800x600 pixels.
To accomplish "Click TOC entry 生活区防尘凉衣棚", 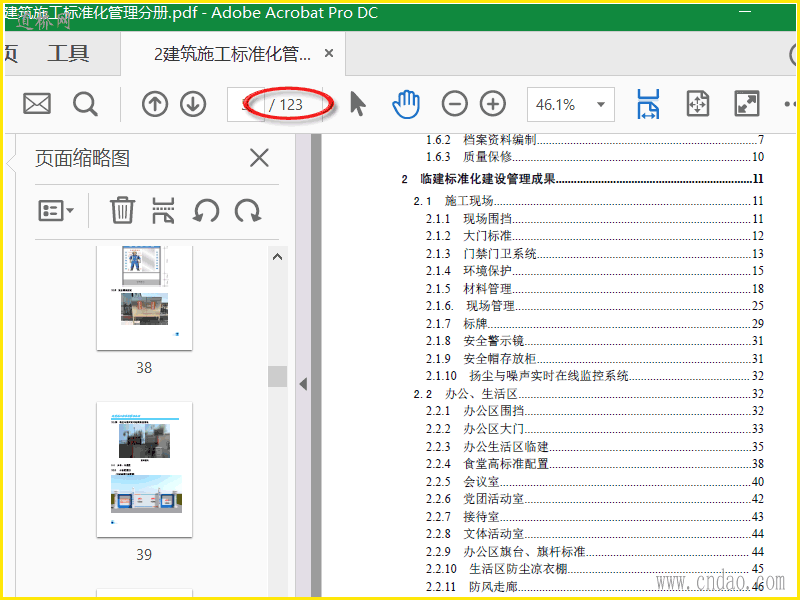I will pos(595,568).
